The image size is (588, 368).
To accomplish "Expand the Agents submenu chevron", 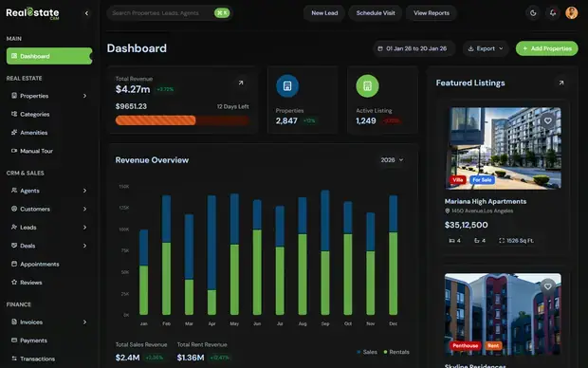I will point(84,191).
